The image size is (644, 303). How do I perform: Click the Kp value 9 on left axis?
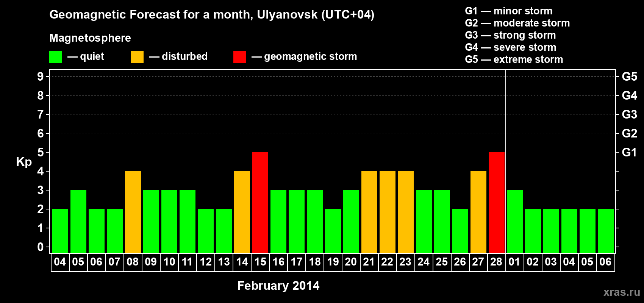(41, 77)
